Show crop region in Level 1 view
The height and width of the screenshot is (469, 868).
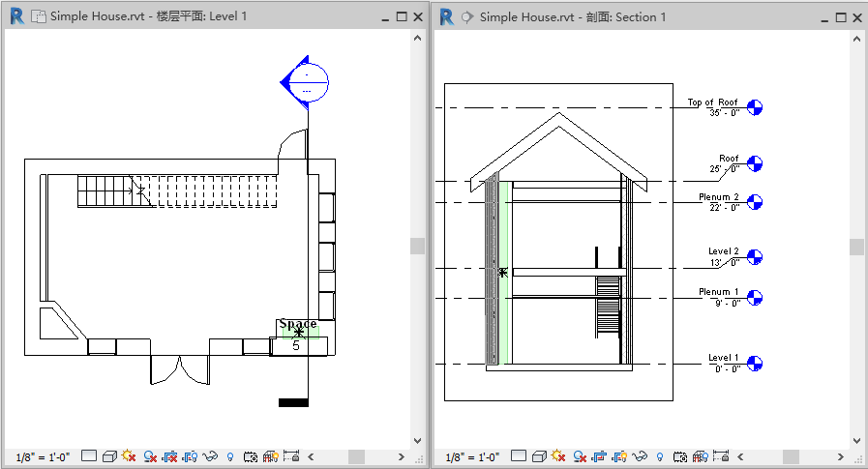191,456
